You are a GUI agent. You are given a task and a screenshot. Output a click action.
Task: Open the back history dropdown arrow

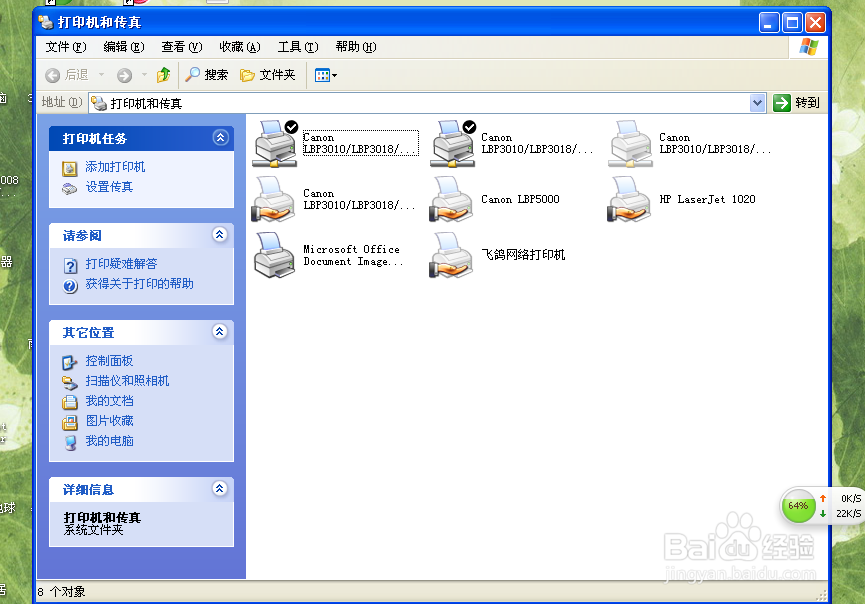102,75
